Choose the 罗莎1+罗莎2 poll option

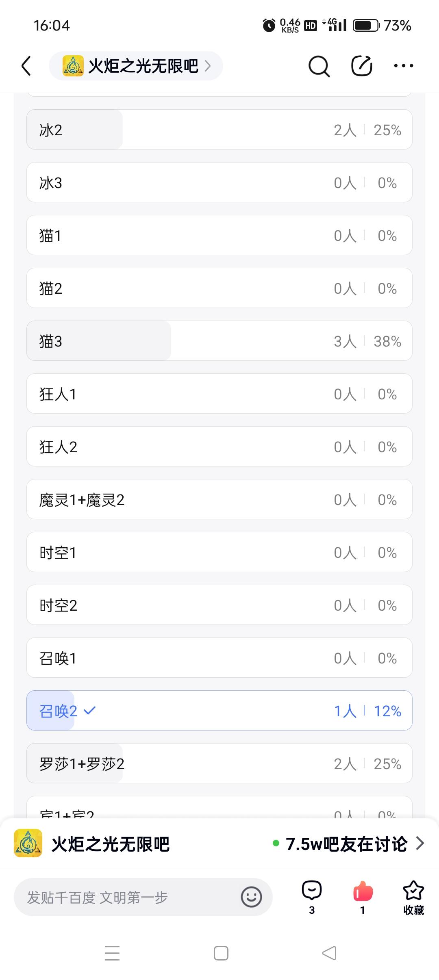point(219,763)
